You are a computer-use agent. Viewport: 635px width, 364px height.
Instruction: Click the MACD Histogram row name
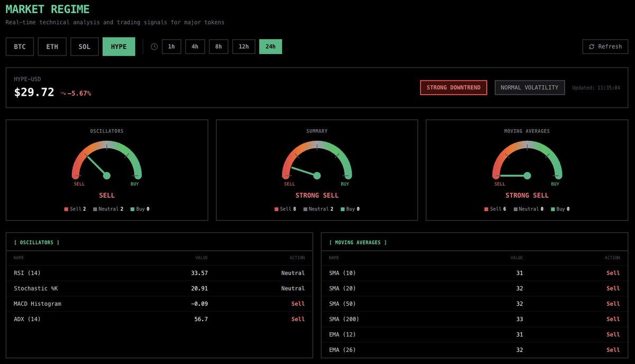38,304
